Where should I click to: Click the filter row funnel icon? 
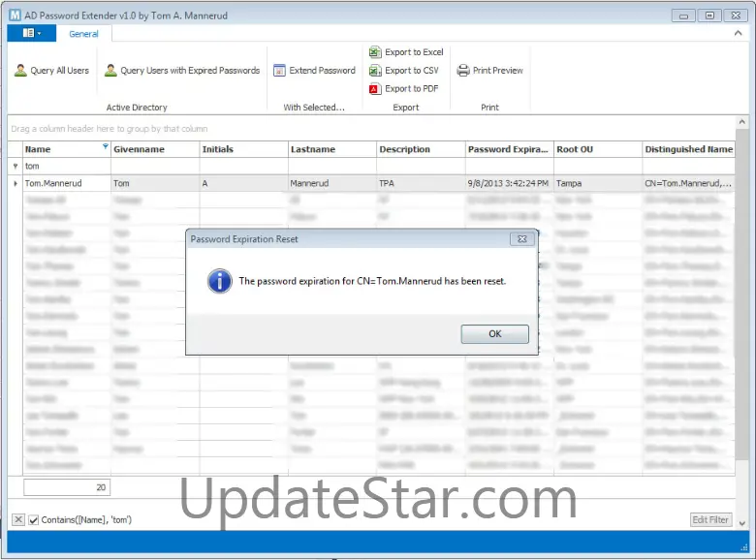pos(15,167)
